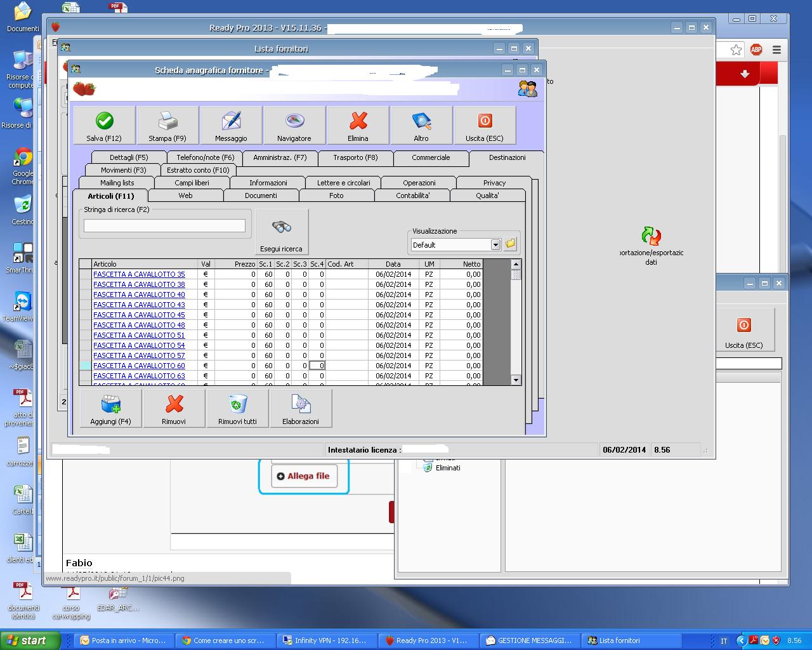This screenshot has height=650, width=812.
Task: Open article link FASCETTA A CAVALLOTTO 35
Action: point(139,274)
